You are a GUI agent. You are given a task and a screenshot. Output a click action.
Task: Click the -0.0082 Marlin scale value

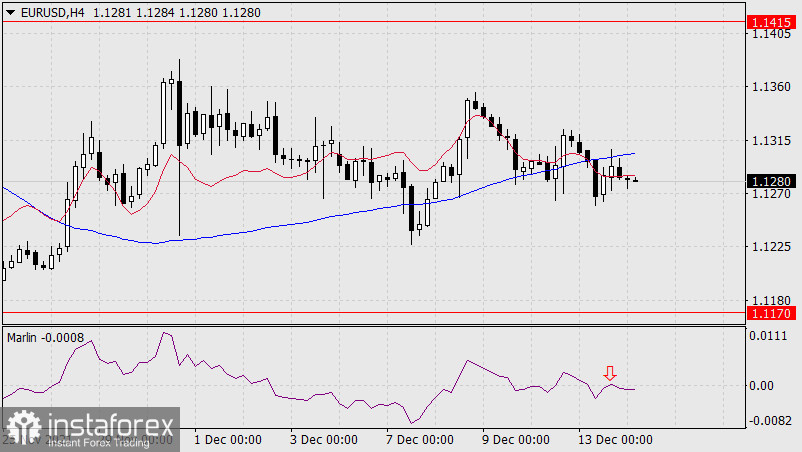770,421
